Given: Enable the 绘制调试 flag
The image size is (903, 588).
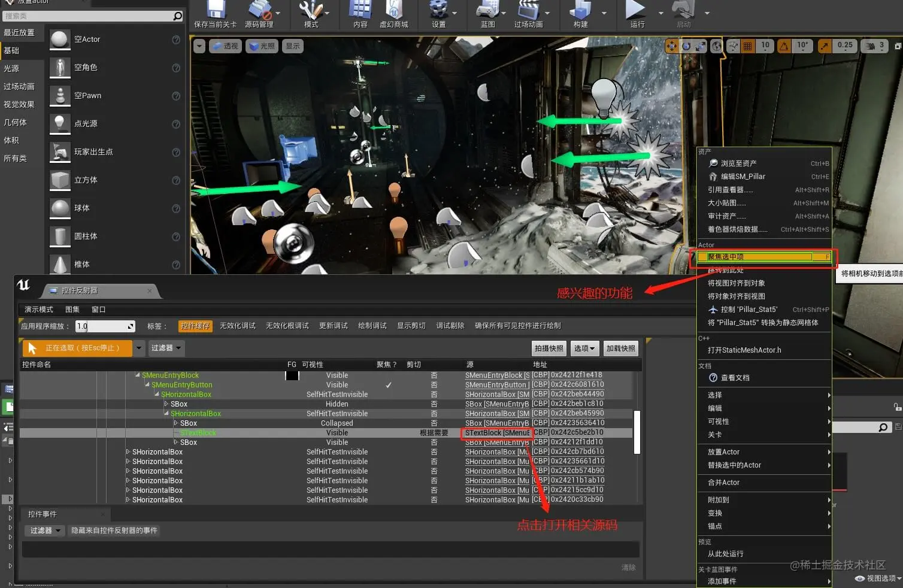Looking at the screenshot, I should [372, 326].
